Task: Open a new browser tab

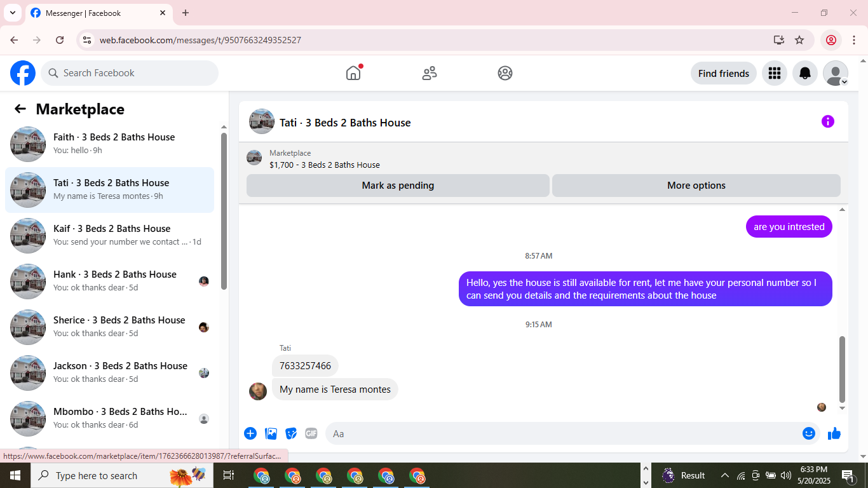Action: pos(186,13)
